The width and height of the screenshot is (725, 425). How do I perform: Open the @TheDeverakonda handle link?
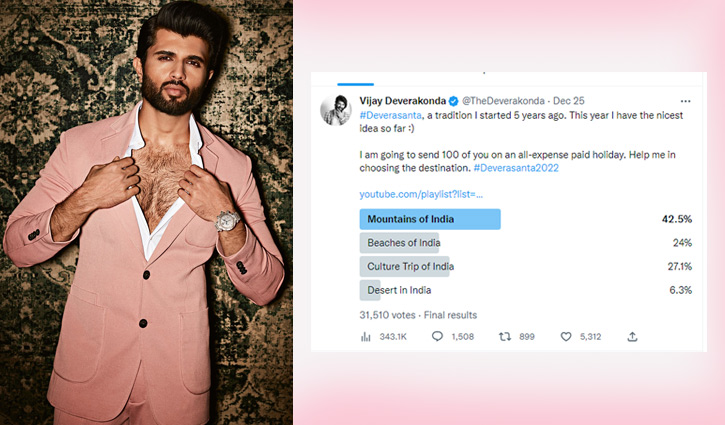coord(505,102)
